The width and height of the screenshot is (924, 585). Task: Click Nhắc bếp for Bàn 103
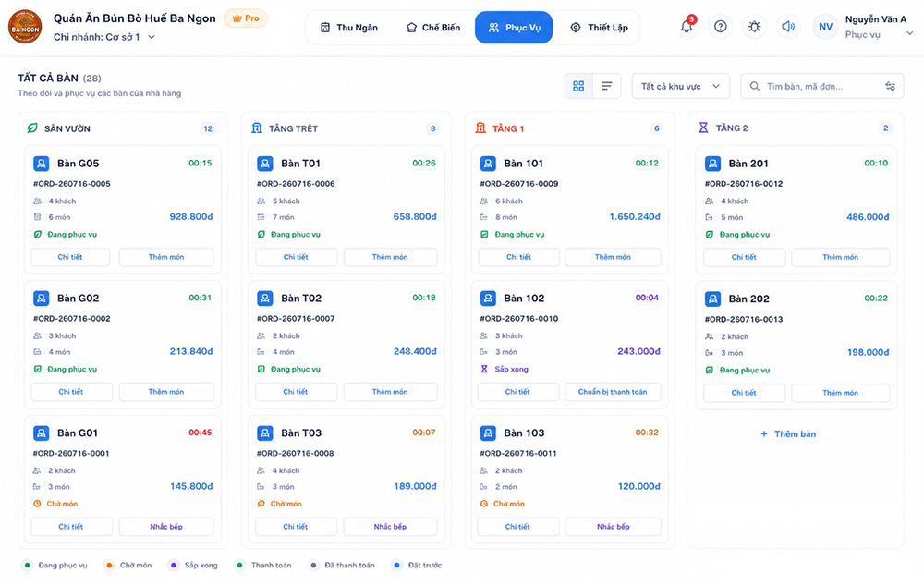coord(613,527)
